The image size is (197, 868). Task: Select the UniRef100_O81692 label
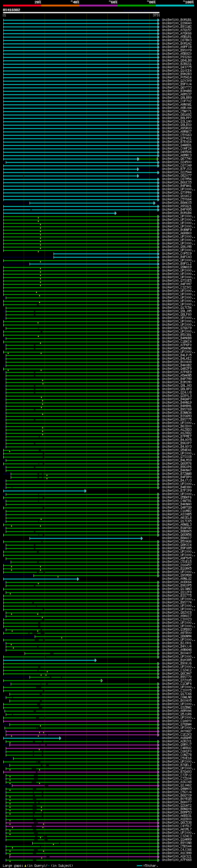[x=176, y=115]
